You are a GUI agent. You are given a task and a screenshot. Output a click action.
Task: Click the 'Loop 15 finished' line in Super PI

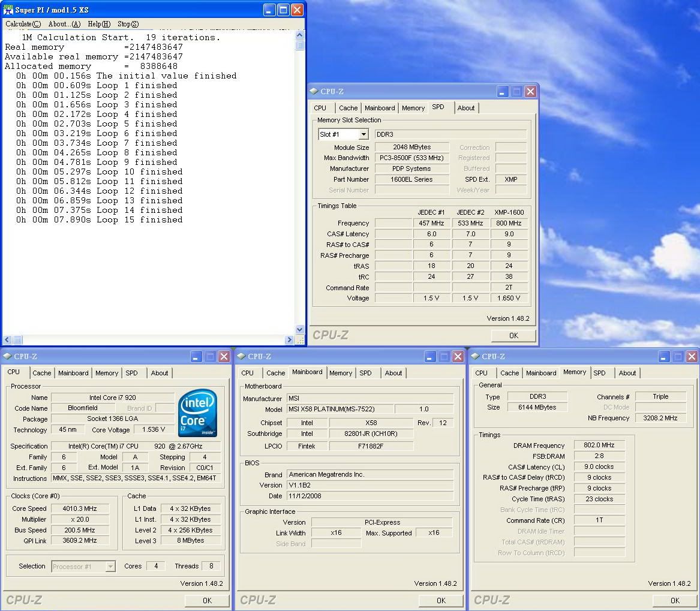99,219
